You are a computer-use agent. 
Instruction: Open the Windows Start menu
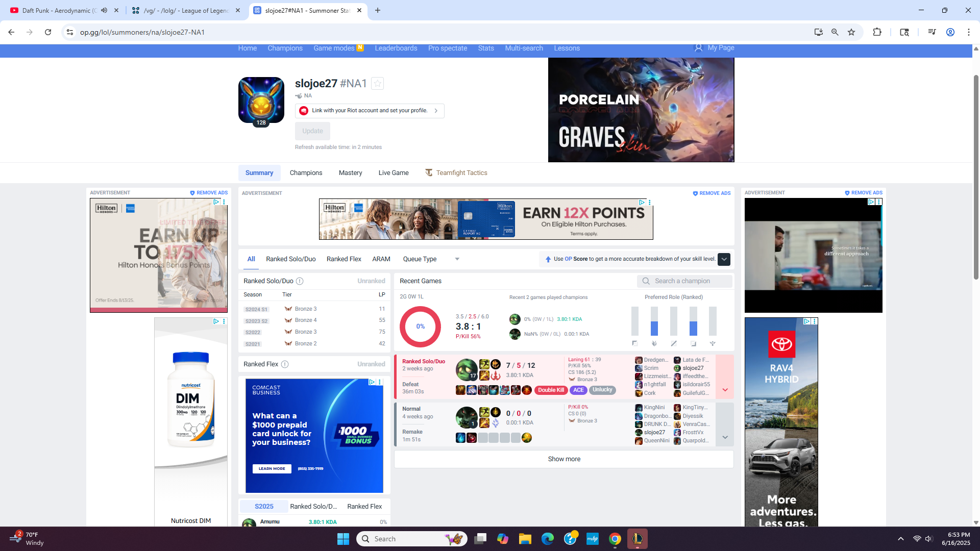343,539
